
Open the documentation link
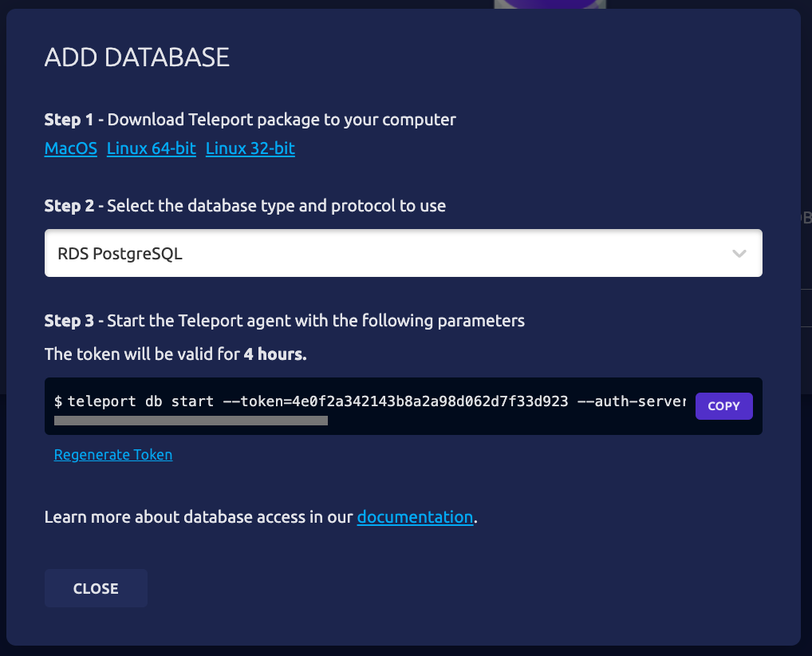click(415, 516)
